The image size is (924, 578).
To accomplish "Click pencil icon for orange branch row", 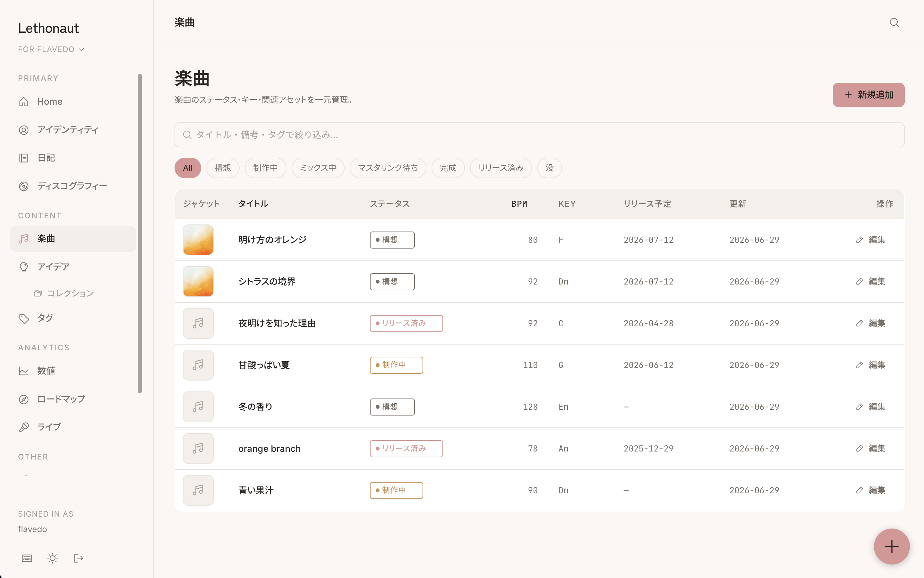I will [x=860, y=448].
